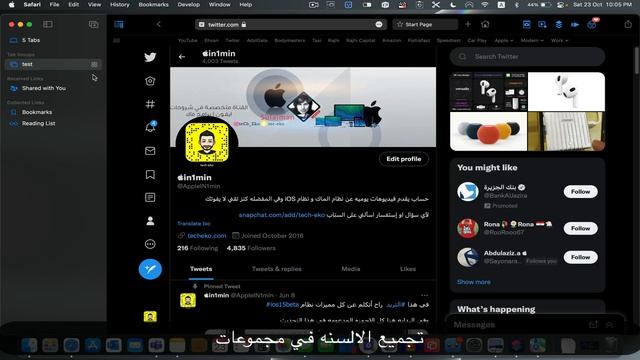Viewport: 640px width, 360px height.
Task: Expand Modern folder in bookmarks bar
Action: coord(532,40)
